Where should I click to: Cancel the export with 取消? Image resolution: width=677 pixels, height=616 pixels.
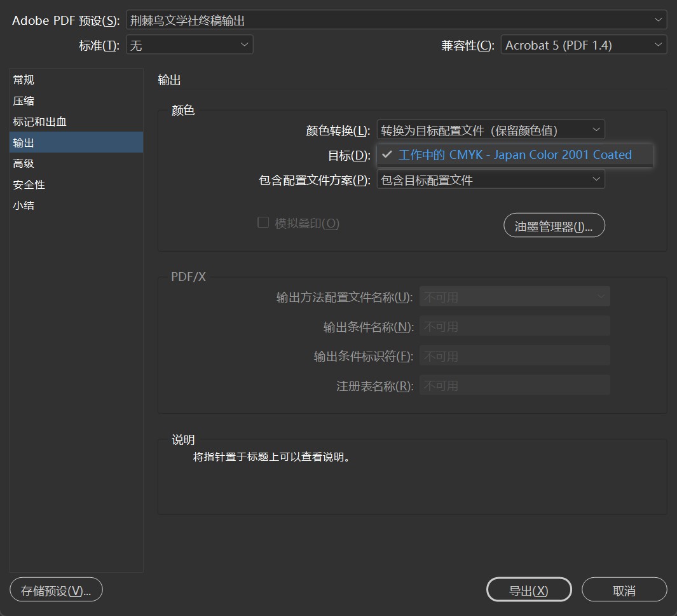point(624,590)
